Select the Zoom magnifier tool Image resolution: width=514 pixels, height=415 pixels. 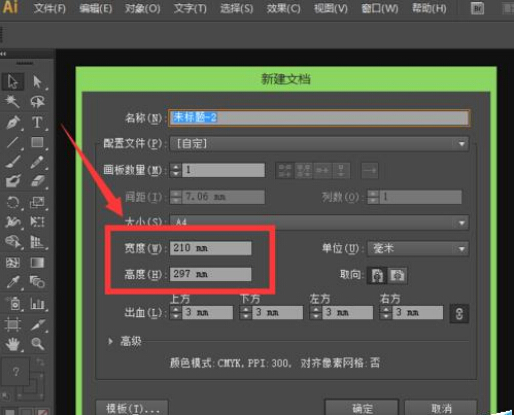(x=37, y=344)
